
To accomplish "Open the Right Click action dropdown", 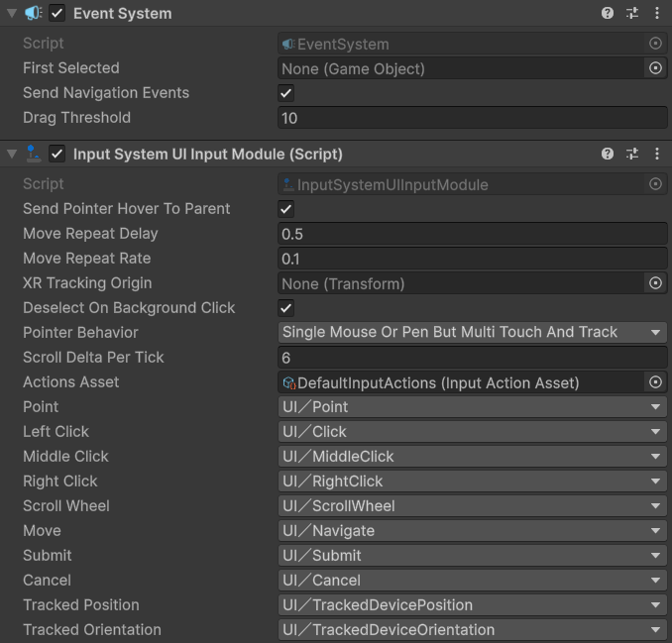I will click(x=473, y=482).
